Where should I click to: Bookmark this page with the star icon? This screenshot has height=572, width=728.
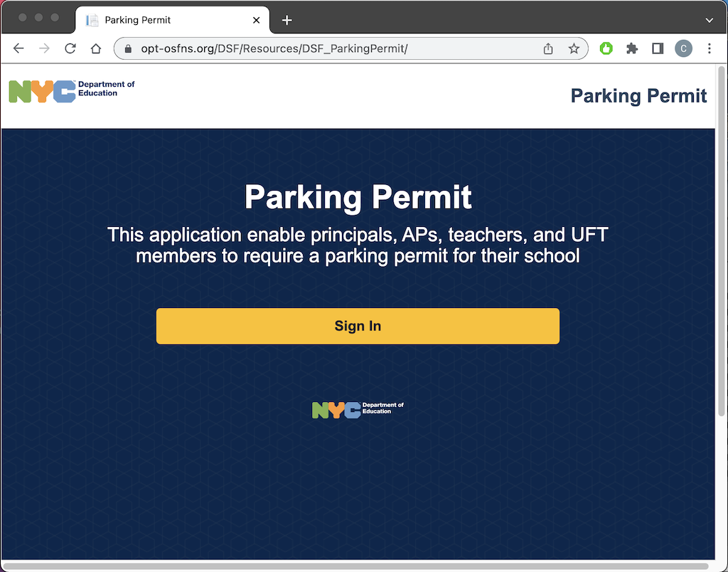(x=574, y=48)
